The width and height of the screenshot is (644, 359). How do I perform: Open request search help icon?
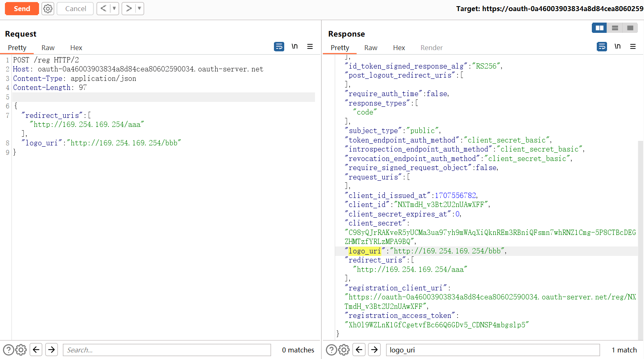coord(8,350)
